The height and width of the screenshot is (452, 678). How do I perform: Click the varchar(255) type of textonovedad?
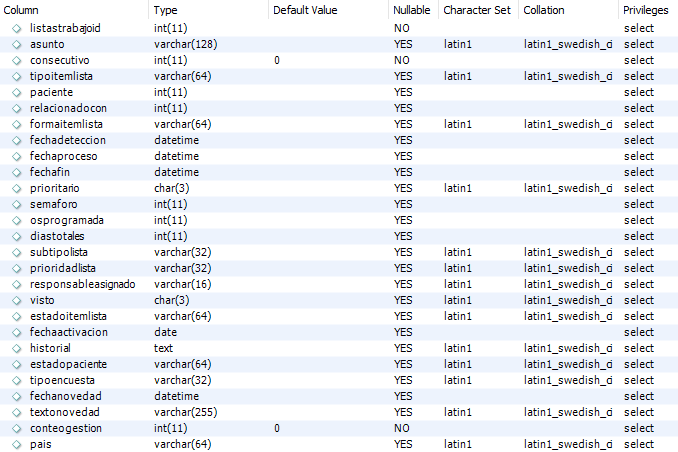pyautogui.click(x=185, y=412)
